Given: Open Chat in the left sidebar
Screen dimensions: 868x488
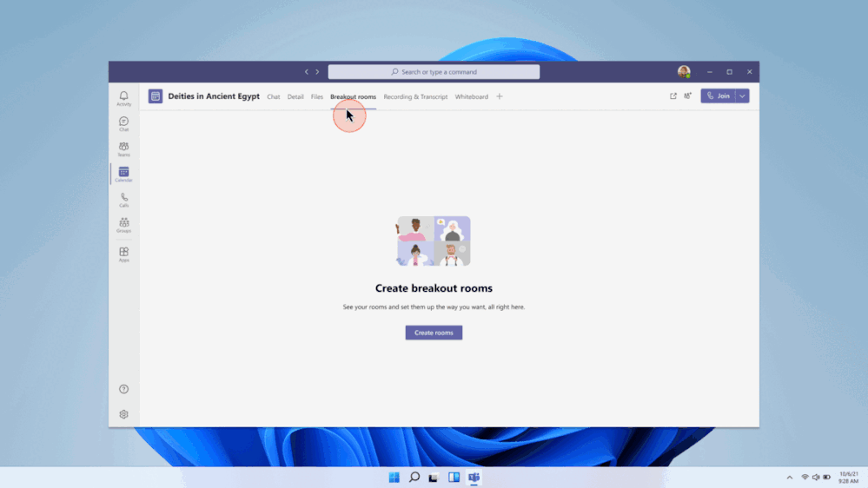Looking at the screenshot, I should (x=123, y=123).
